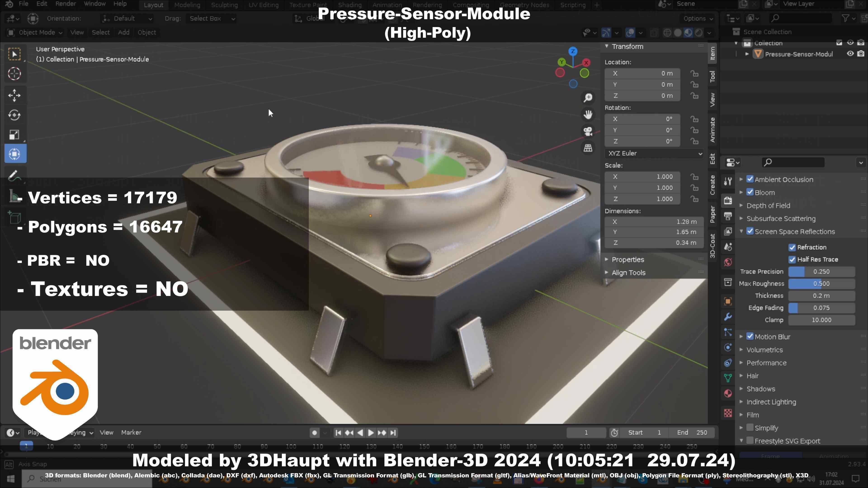
Task: Click the Dimensions X 1.28 m field
Action: 654,222
